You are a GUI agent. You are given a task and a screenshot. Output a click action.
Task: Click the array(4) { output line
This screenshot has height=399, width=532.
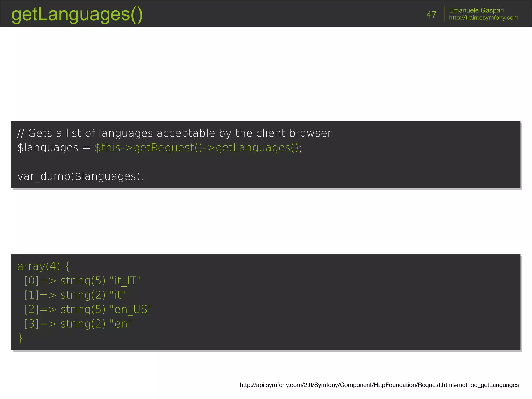coord(43,266)
